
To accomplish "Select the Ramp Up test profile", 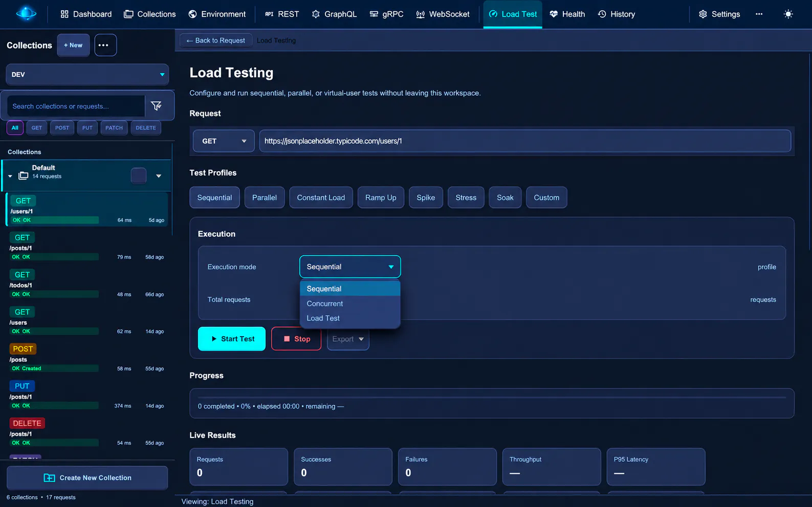I will tap(381, 197).
